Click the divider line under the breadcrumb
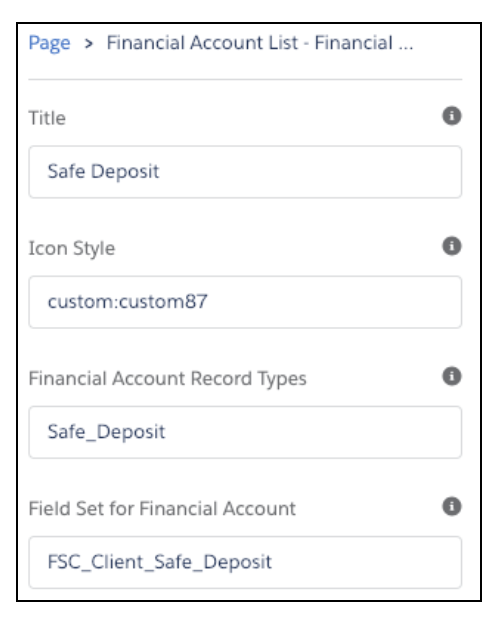 (x=245, y=79)
